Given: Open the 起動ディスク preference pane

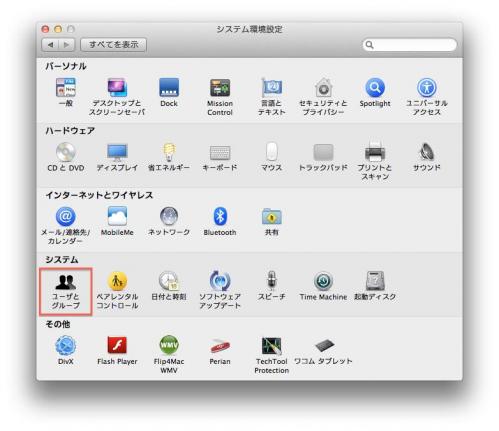Looking at the screenshot, I should pos(375,286).
